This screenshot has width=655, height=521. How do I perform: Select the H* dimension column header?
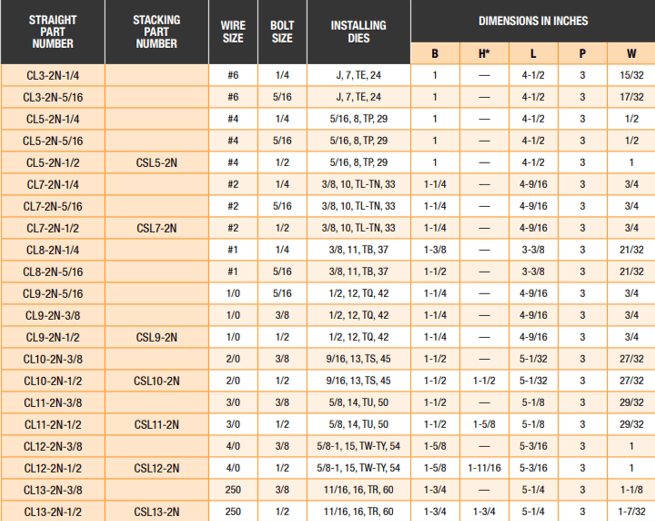click(x=484, y=53)
